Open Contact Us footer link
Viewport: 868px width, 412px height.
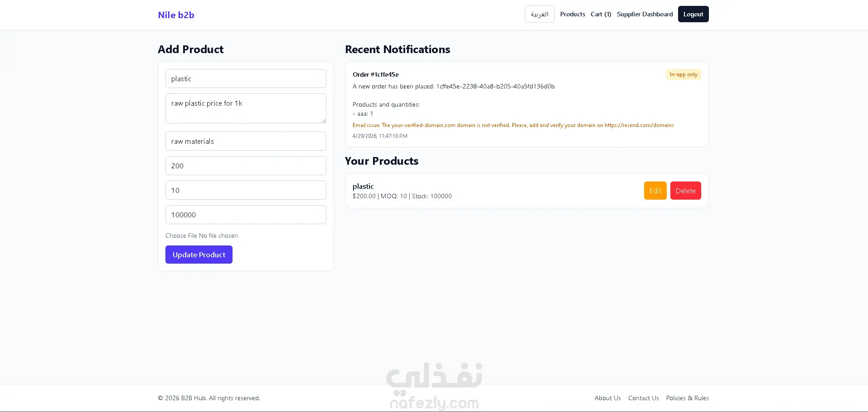(643, 398)
